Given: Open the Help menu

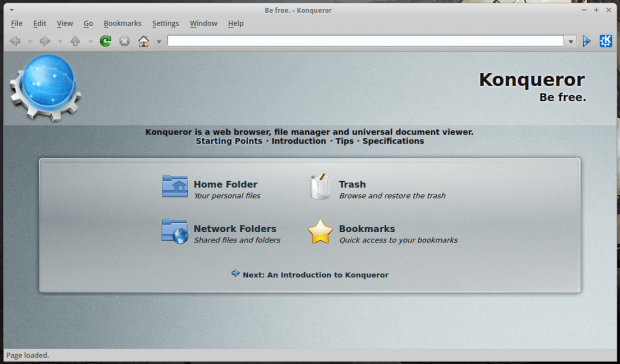Looking at the screenshot, I should pyautogui.click(x=236, y=24).
